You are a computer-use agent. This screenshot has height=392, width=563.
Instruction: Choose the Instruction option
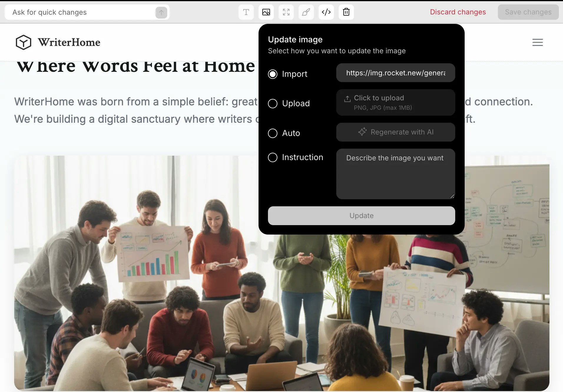coord(272,157)
